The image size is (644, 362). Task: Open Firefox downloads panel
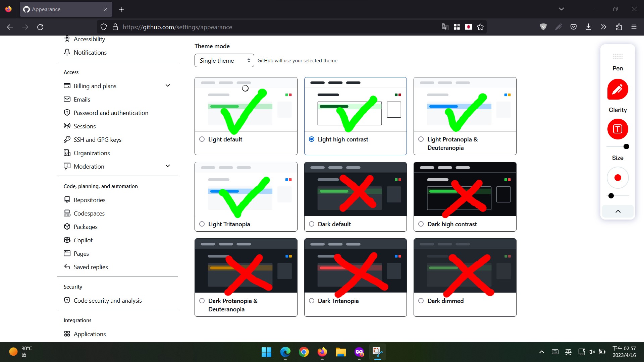588,27
